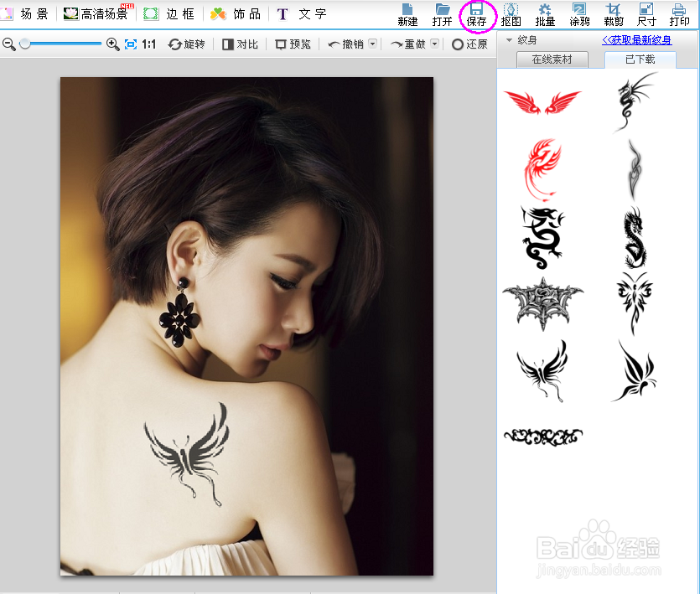The width and height of the screenshot is (700, 594).
Task: Set zoom to 1:1 actual size
Action: click(148, 44)
